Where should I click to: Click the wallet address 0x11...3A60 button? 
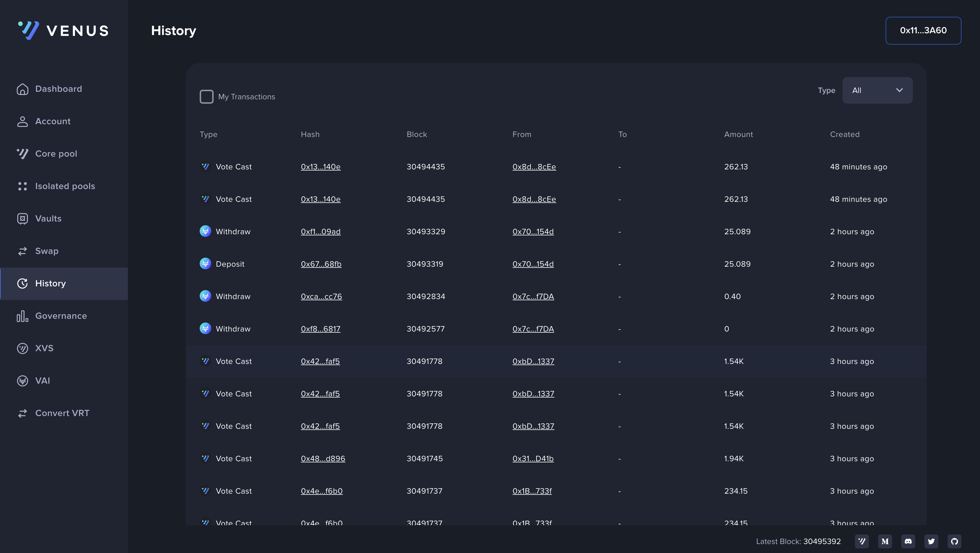(923, 30)
